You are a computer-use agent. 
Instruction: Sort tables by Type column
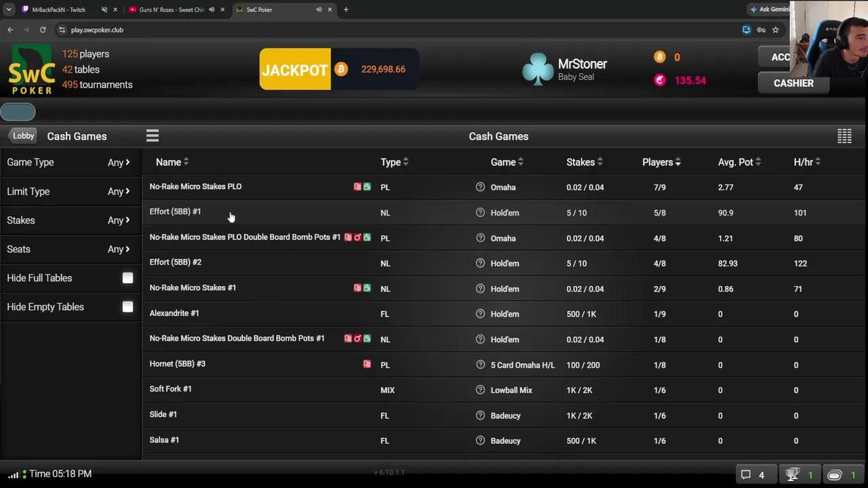(394, 162)
